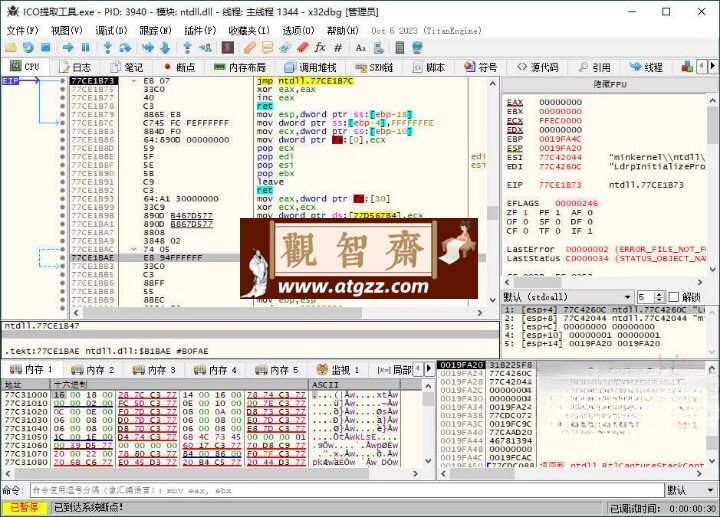The width and height of the screenshot is (720, 517).
Task: Step into the next instruction
Action: (107, 47)
